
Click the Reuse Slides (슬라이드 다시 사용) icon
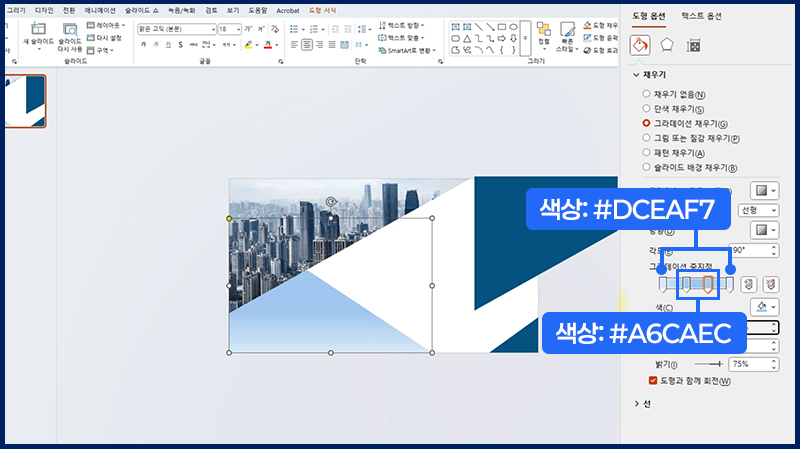[69, 30]
